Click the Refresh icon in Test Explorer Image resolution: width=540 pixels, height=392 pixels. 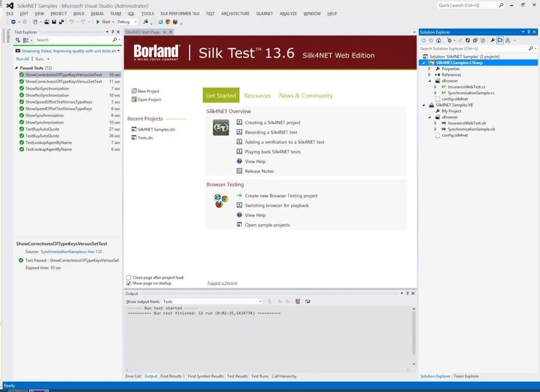pos(18,40)
